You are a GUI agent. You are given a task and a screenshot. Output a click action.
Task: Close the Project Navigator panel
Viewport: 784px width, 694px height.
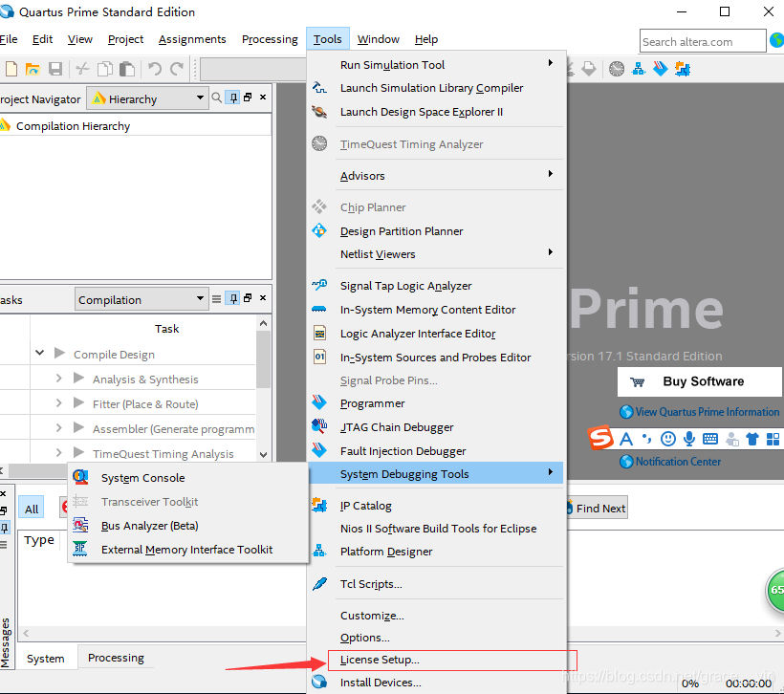point(263,97)
